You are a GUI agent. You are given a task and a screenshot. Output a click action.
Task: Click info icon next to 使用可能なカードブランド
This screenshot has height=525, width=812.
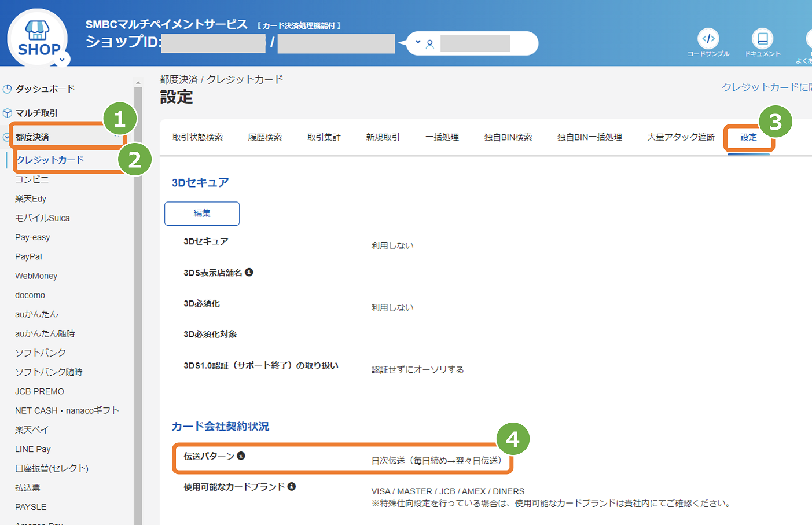[x=292, y=487]
